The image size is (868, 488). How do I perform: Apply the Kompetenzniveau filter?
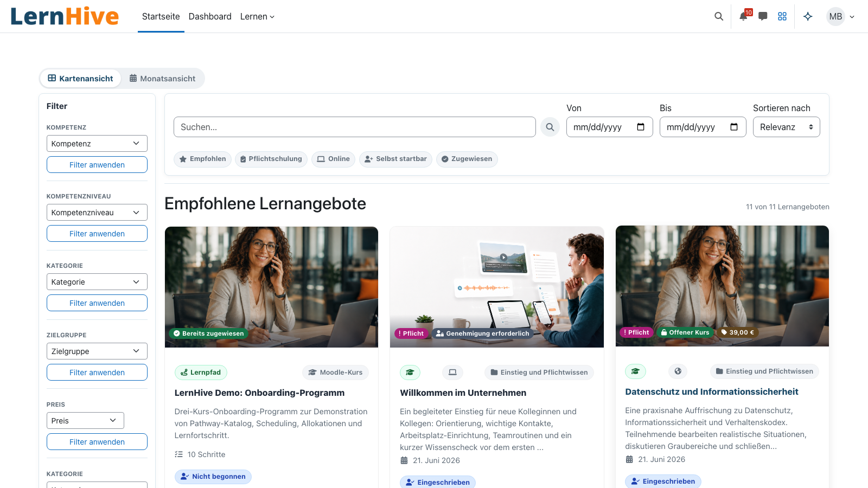pos(97,234)
